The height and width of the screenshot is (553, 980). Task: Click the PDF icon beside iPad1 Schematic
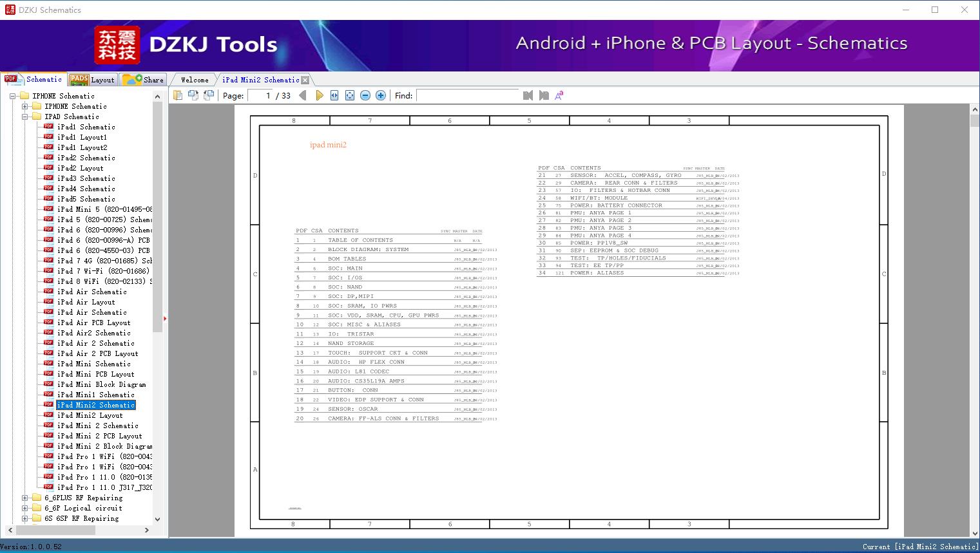pyautogui.click(x=48, y=127)
